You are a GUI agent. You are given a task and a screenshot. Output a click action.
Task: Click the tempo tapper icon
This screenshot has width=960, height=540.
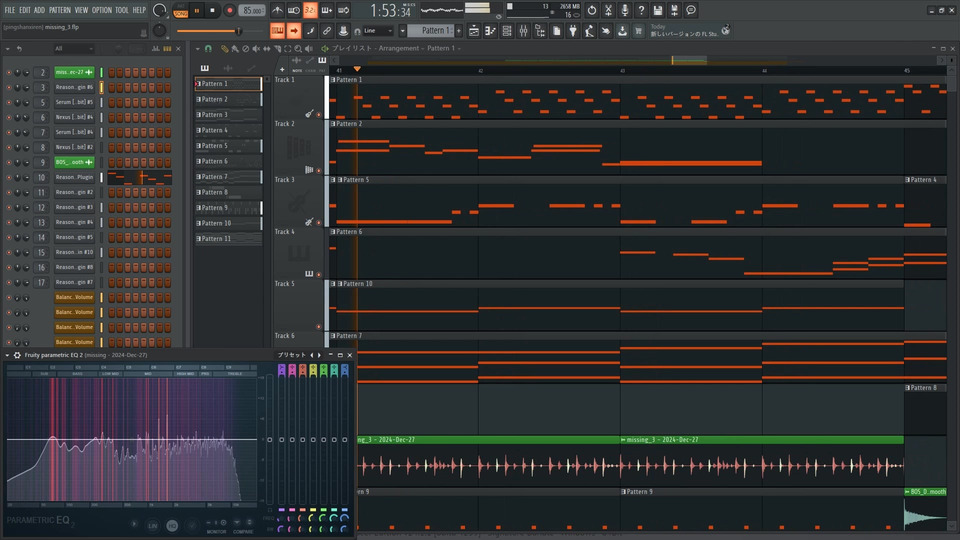(590, 31)
